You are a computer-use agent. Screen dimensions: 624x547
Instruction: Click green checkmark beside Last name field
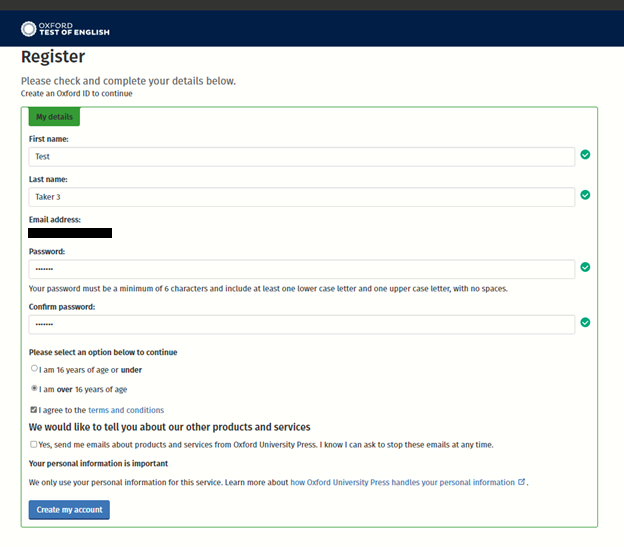[x=585, y=195]
